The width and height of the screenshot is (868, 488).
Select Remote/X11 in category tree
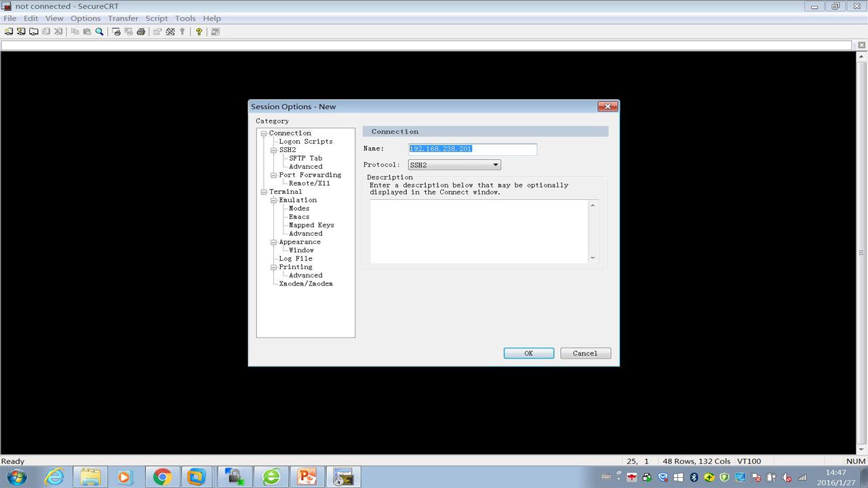[x=310, y=183]
